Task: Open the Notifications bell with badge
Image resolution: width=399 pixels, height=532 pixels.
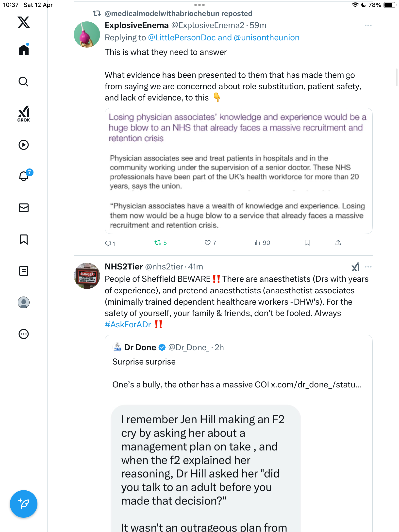Action: (25, 176)
